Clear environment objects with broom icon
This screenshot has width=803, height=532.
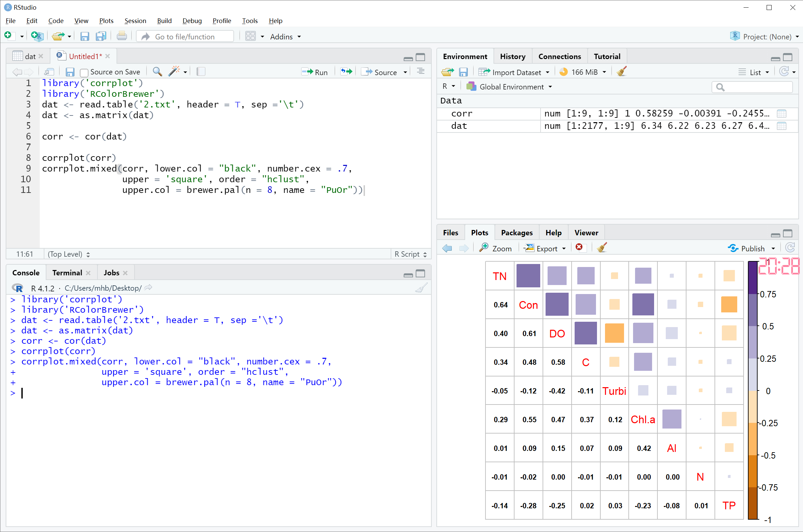[621, 72]
